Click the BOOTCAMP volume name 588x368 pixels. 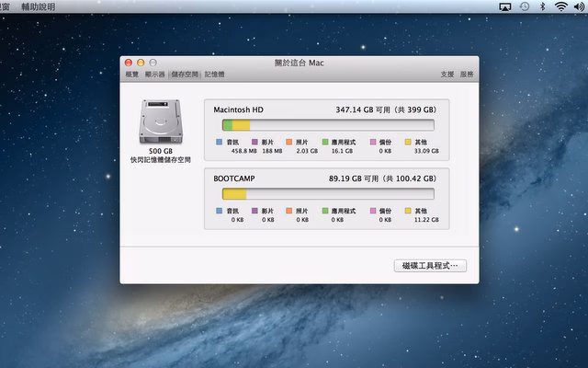pos(234,178)
